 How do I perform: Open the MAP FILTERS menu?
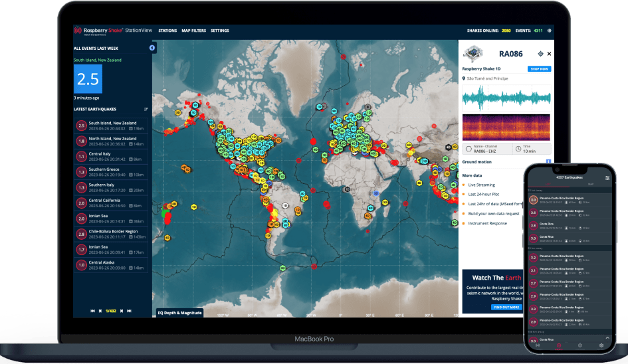pos(194,31)
